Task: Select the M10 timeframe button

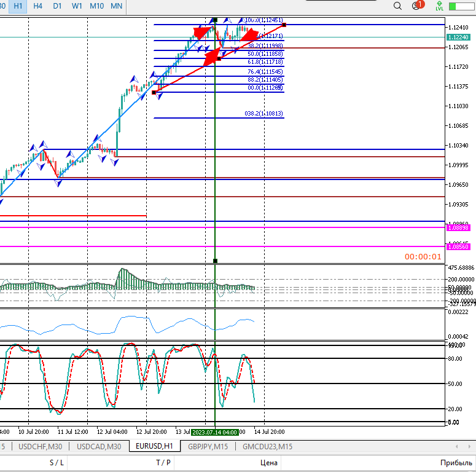Action: coord(96,6)
